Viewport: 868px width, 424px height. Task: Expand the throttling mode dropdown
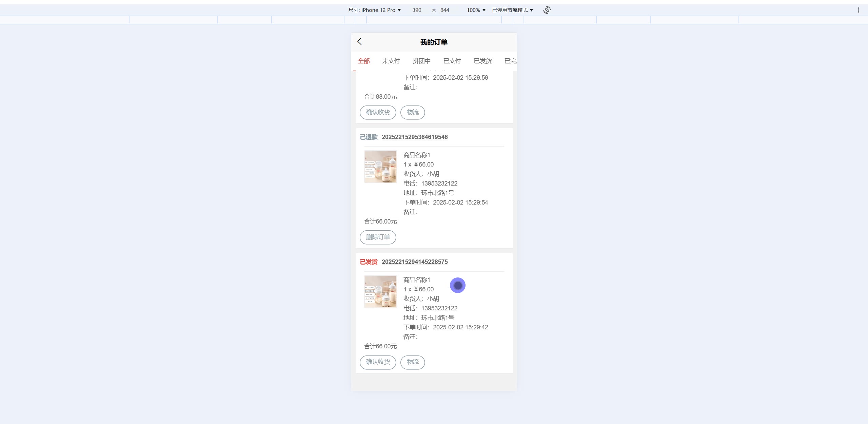click(512, 10)
